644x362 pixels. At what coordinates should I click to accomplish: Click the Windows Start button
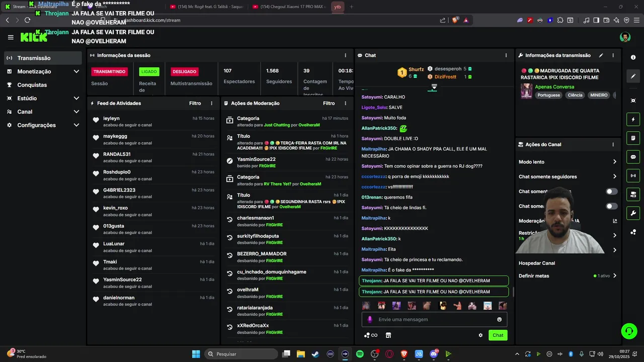196,354
